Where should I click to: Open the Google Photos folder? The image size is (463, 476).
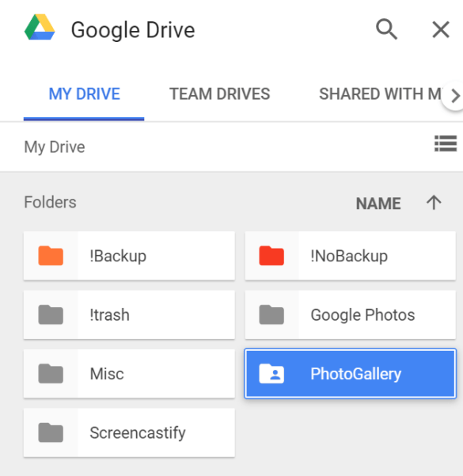[351, 314]
